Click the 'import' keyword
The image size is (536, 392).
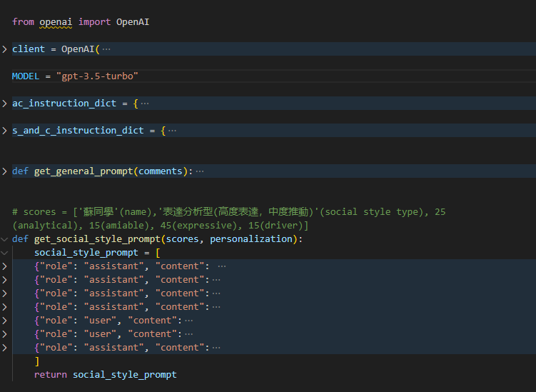coord(94,22)
